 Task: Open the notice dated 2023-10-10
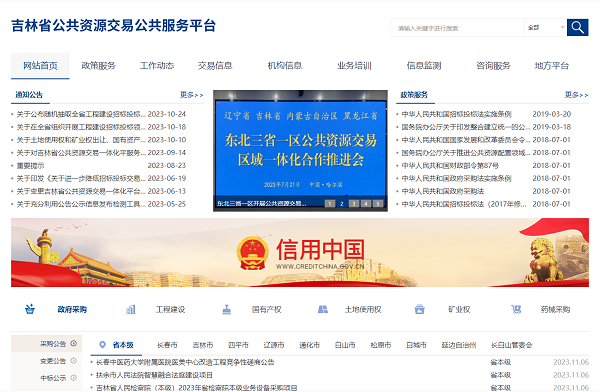click(x=81, y=140)
